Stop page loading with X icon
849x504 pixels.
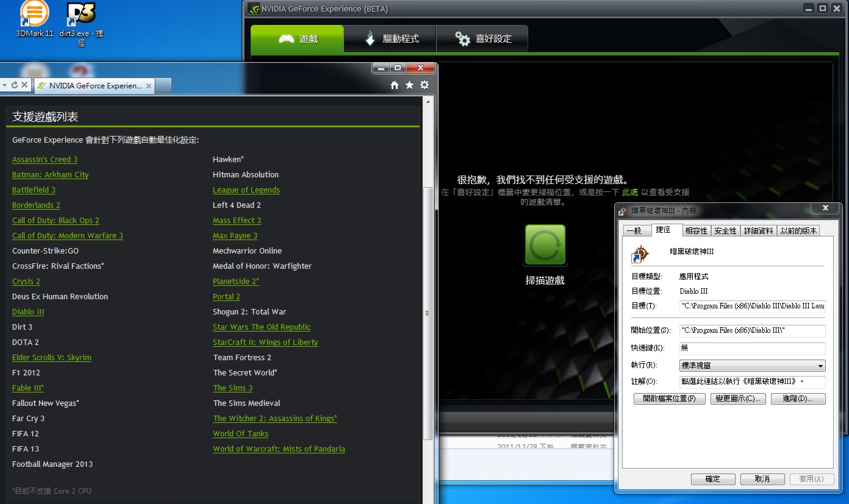point(24,85)
